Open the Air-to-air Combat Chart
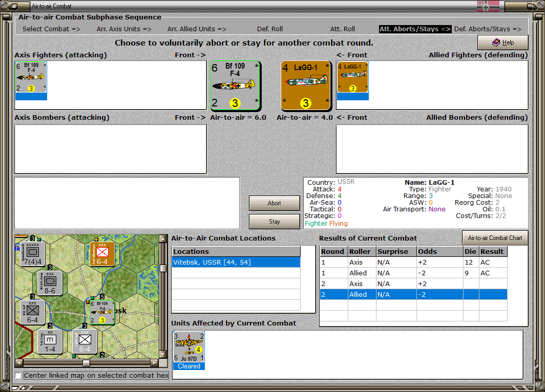 tap(495, 238)
